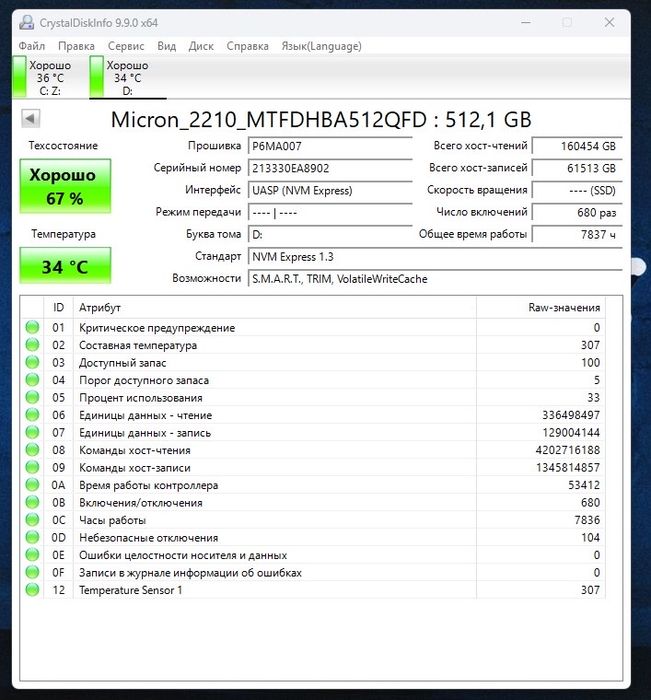Click the drive letter field D:
Viewport: 651px width, 700px height.
[x=330, y=234]
